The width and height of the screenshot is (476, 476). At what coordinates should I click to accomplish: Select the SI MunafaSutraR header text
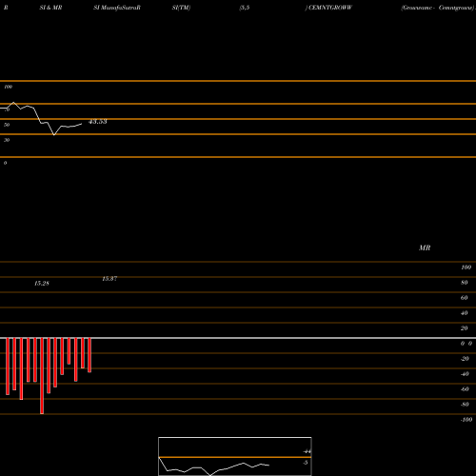click(x=117, y=8)
